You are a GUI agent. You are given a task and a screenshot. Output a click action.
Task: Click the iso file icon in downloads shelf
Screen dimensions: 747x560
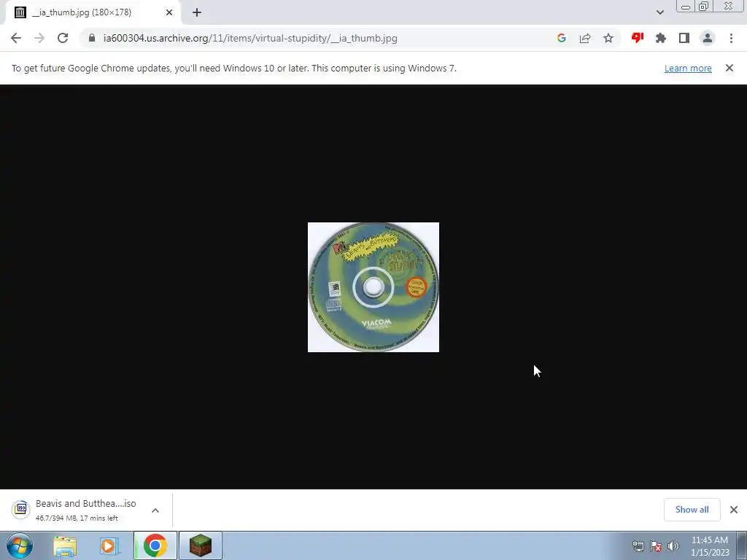[x=21, y=509]
